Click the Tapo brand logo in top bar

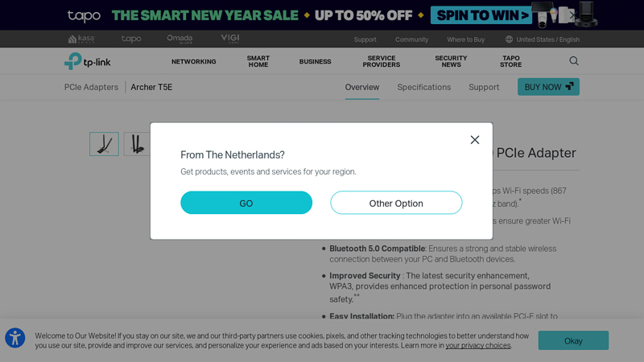(131, 39)
